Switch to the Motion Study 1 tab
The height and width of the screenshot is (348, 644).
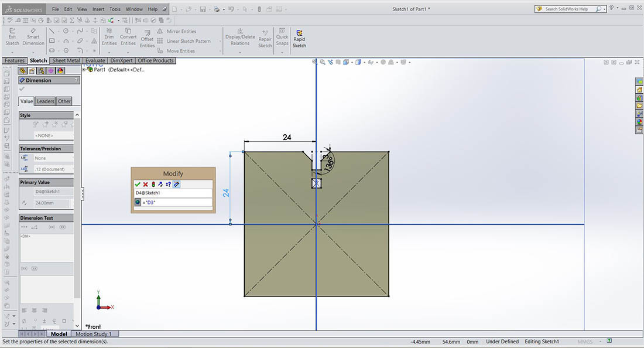tap(94, 334)
